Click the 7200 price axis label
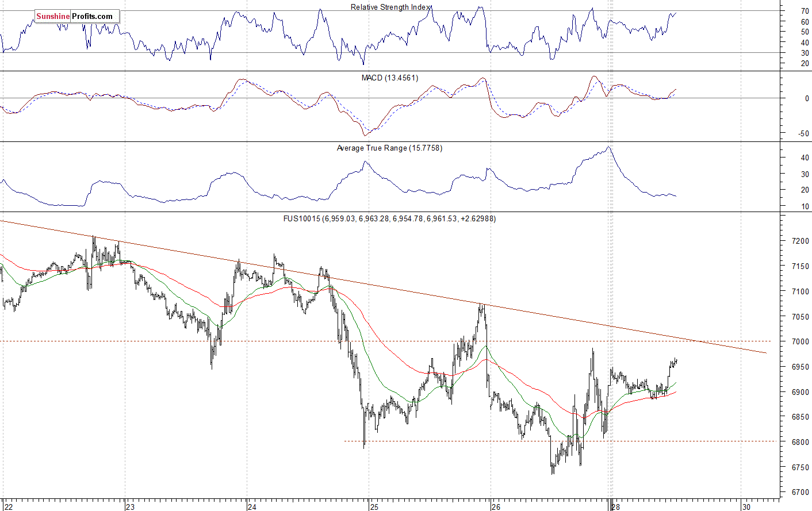This screenshot has height=511, width=812. pos(800,241)
